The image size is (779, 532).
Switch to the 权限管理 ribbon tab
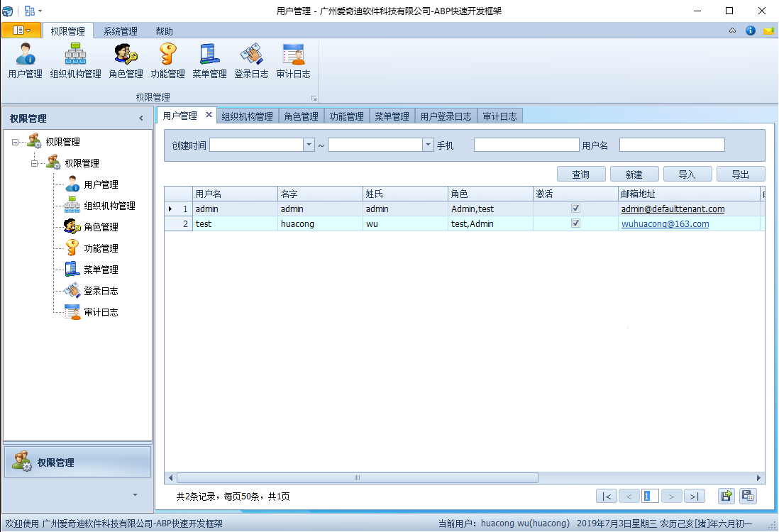(x=67, y=31)
